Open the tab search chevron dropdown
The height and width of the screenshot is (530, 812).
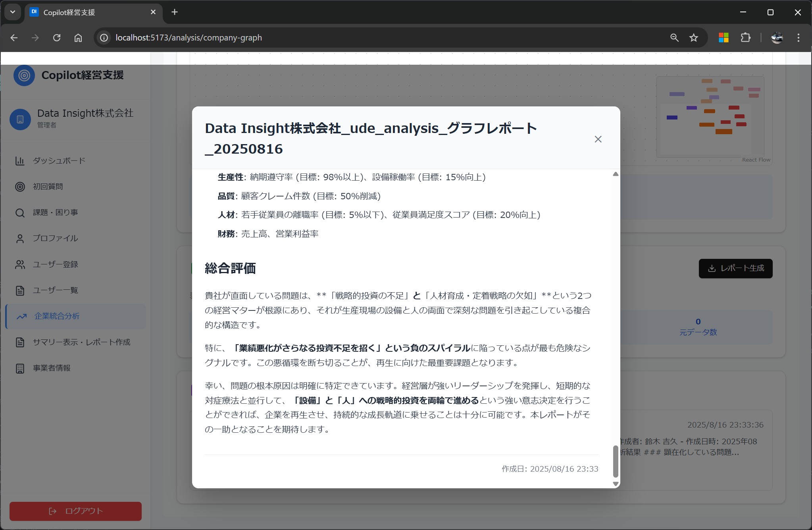(12, 12)
